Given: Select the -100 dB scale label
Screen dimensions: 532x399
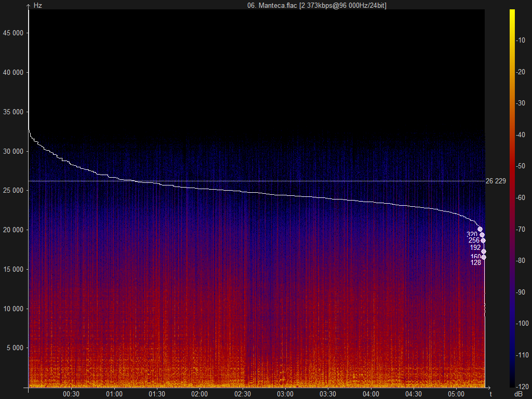Looking at the screenshot, I should [522, 323].
